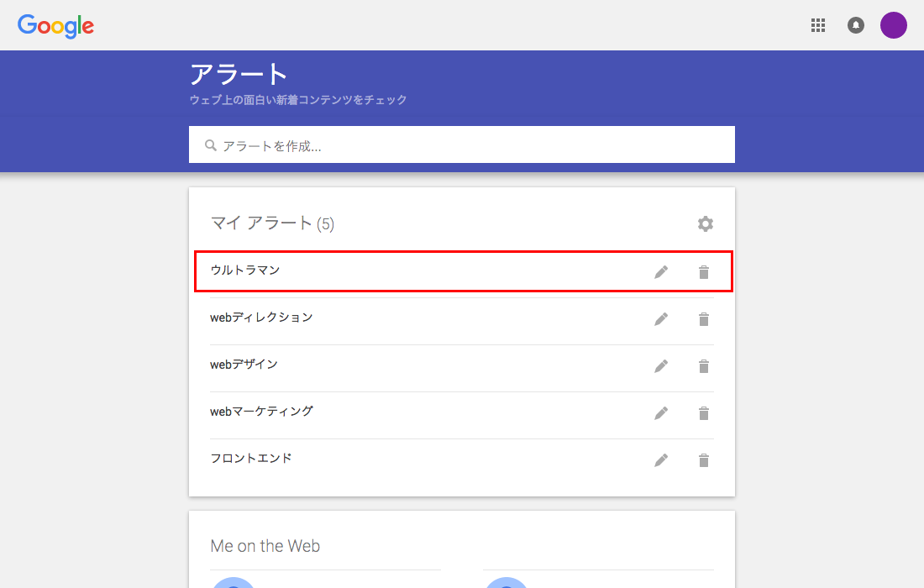
Task: Click the Google logo
Action: click(55, 26)
